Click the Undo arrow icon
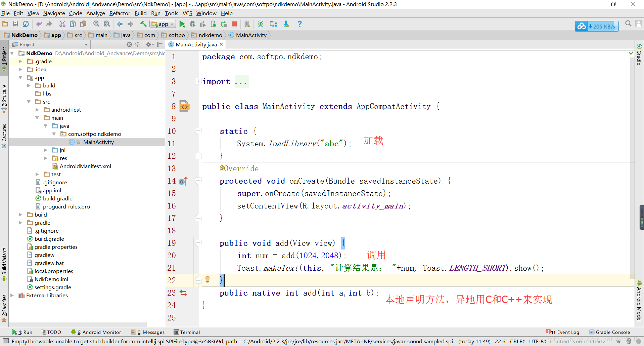This screenshot has height=346, width=644. 39,24
